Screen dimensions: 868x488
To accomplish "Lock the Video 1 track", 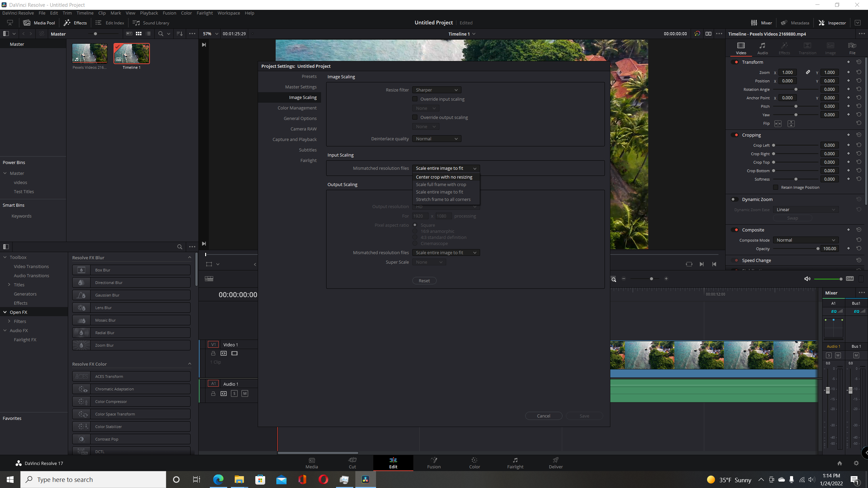I will click(x=213, y=353).
